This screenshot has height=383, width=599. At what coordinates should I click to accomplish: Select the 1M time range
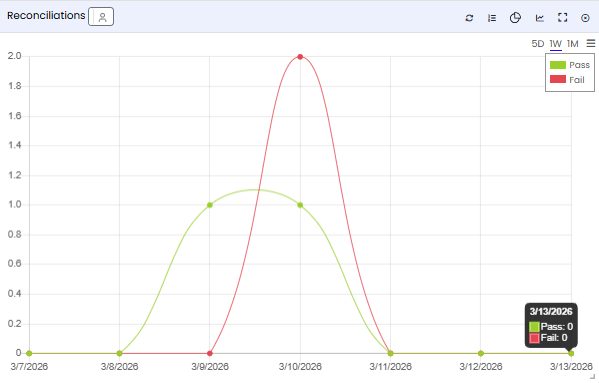(573, 44)
